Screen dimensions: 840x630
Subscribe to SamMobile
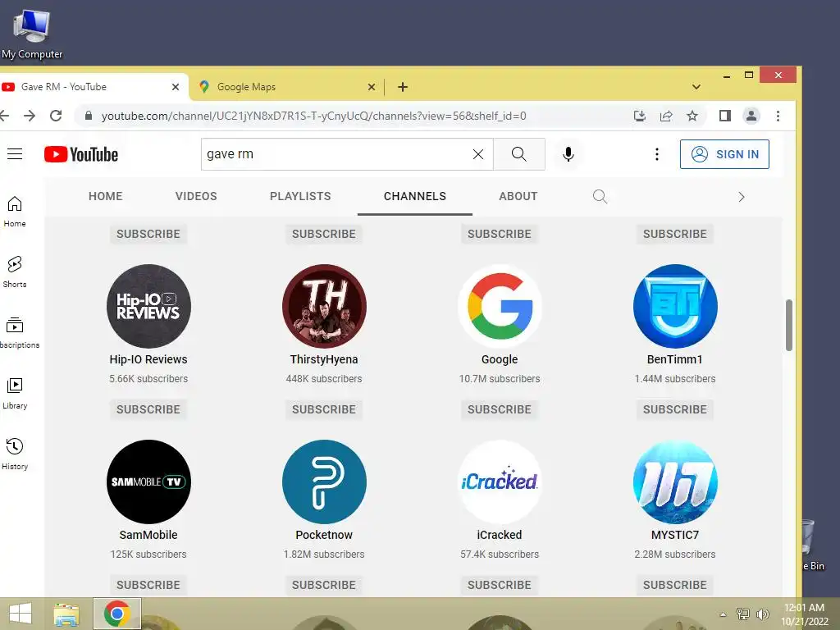click(148, 585)
